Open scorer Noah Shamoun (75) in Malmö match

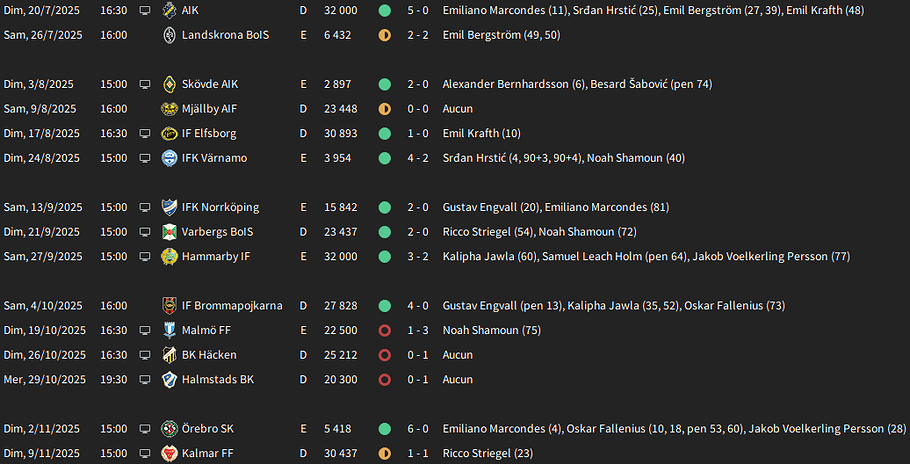point(492,330)
